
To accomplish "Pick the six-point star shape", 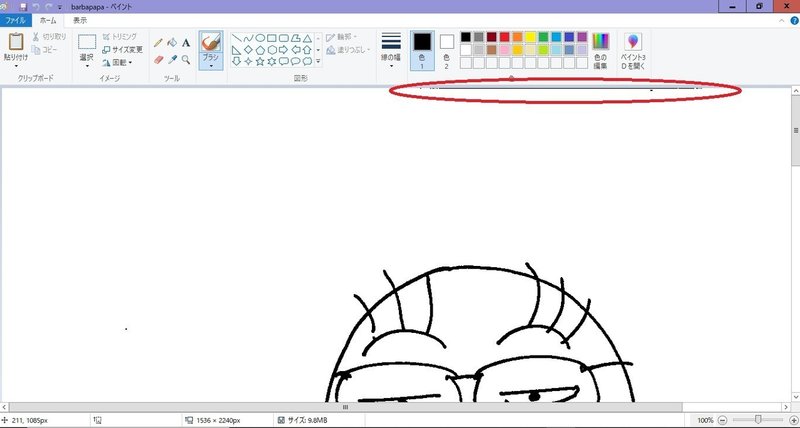I will (271, 61).
